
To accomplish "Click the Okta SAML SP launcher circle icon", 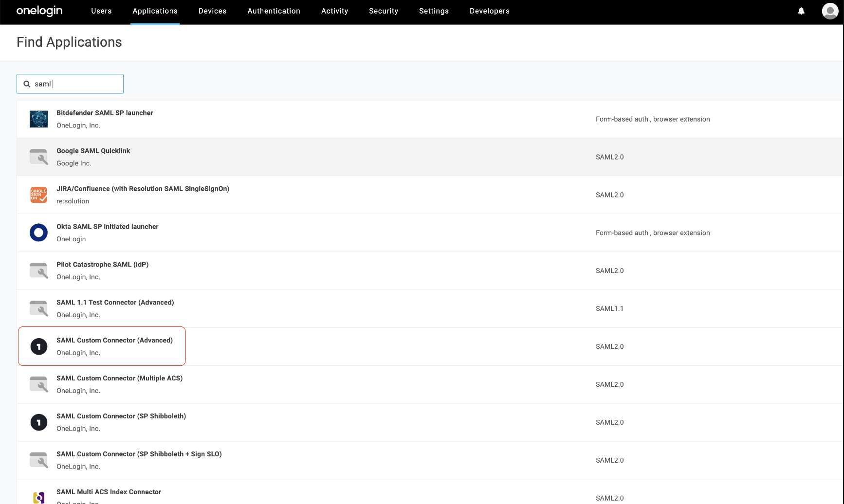I will [x=38, y=233].
